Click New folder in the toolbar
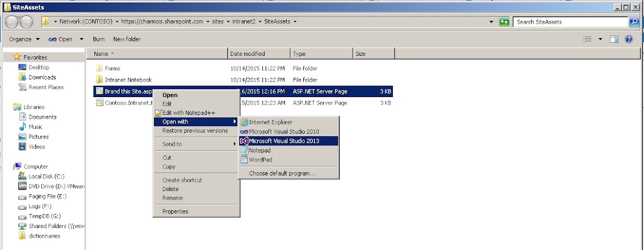This screenshot has height=250, width=644. 127,39
